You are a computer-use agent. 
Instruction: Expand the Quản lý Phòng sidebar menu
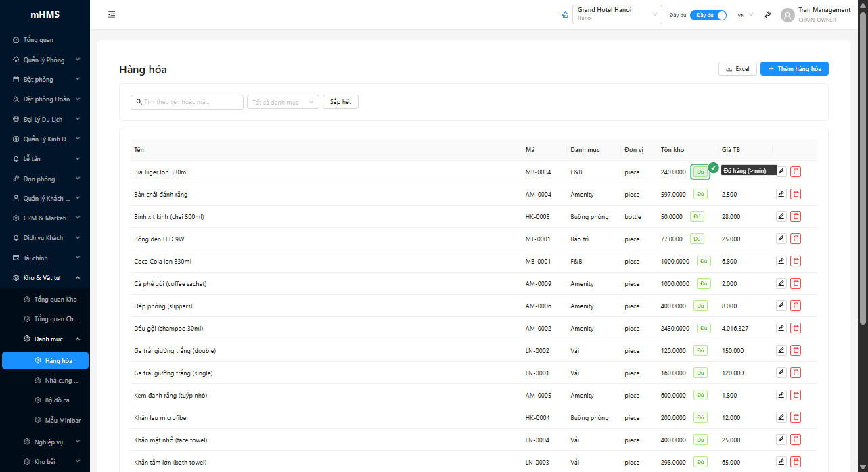click(x=45, y=60)
